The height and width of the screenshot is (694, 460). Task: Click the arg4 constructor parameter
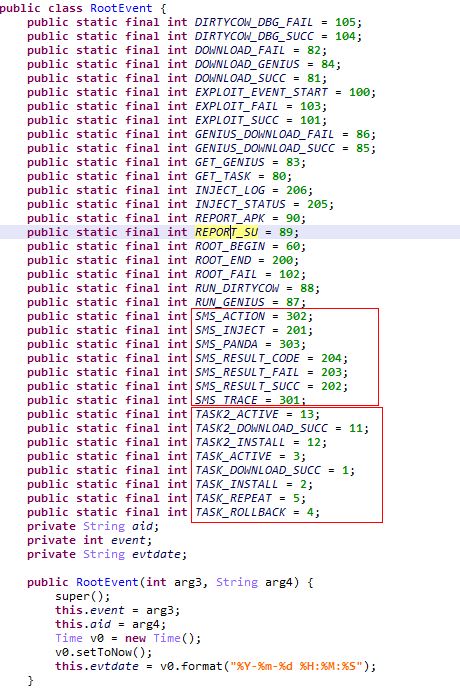click(x=279, y=583)
